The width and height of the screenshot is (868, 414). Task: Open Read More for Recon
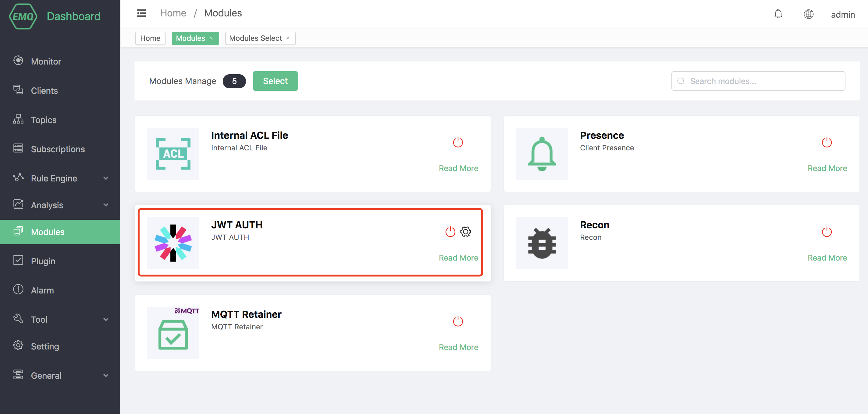click(827, 258)
